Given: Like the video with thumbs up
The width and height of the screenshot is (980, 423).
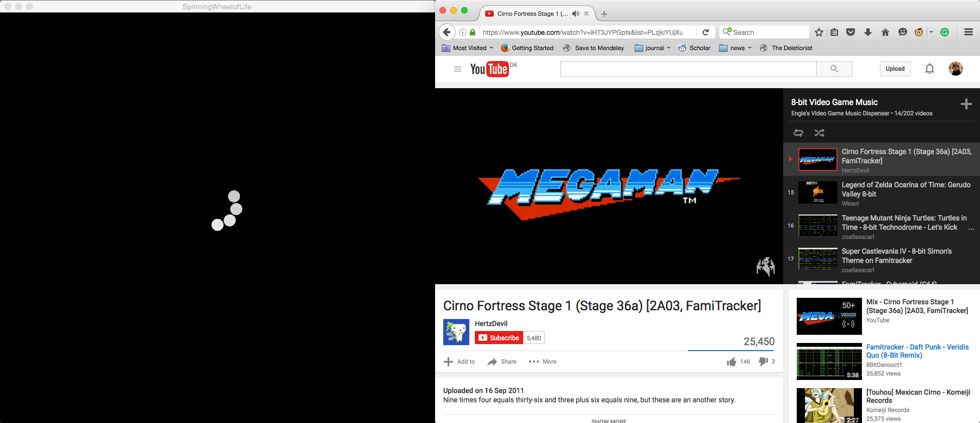Looking at the screenshot, I should [x=731, y=361].
